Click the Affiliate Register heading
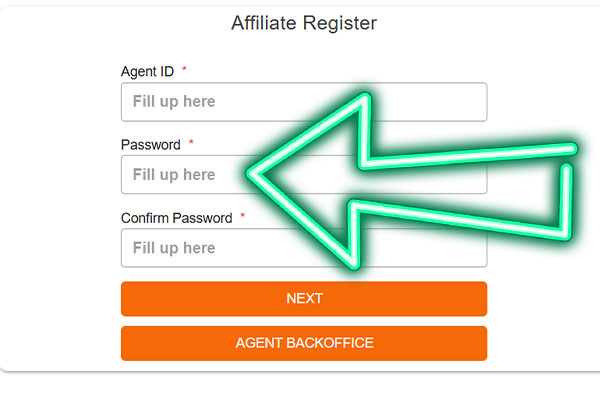The image size is (600, 400). click(x=303, y=23)
